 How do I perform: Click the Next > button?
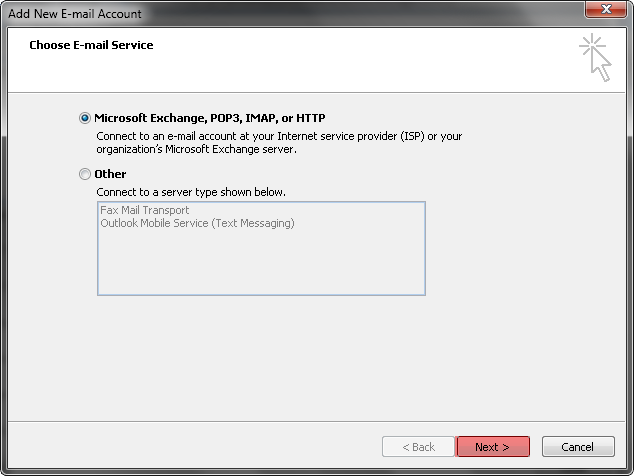click(x=493, y=447)
